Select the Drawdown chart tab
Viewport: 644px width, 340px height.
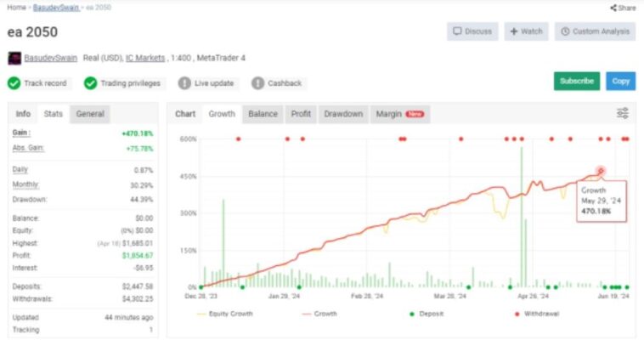[343, 114]
